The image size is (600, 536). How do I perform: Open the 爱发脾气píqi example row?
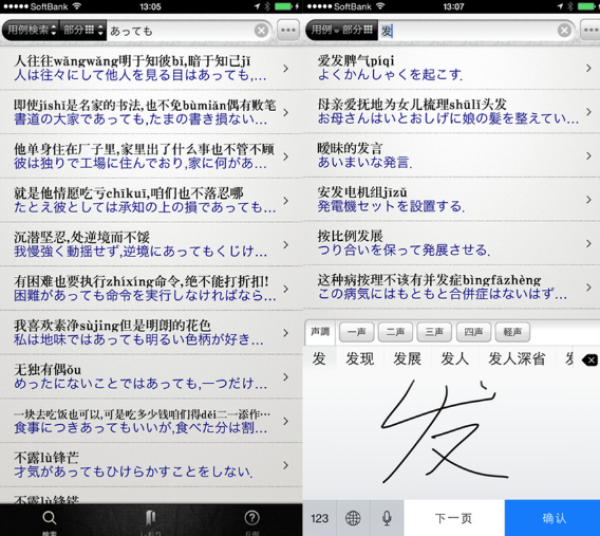[x=452, y=68]
